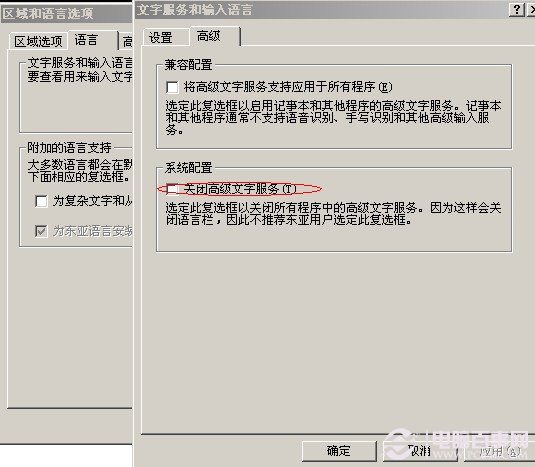The width and height of the screenshot is (535, 467).
Task: Click the 系统配置 group label
Action: pyautogui.click(x=188, y=168)
